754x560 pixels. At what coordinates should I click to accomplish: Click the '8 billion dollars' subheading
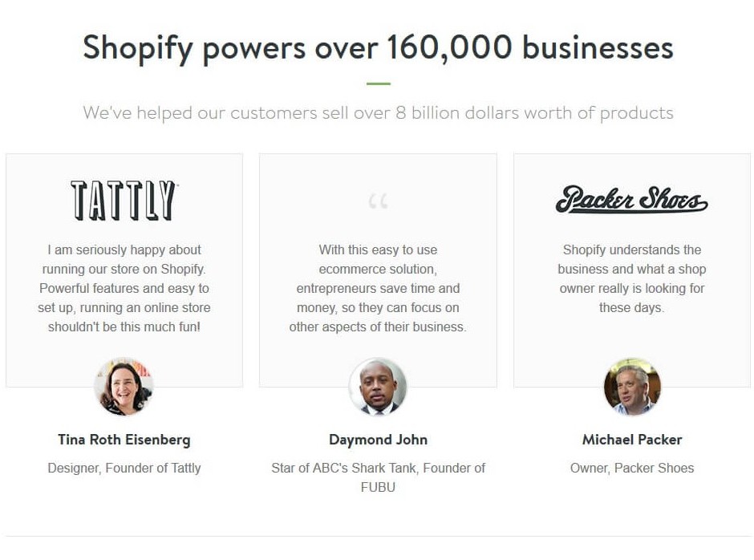pos(378,113)
